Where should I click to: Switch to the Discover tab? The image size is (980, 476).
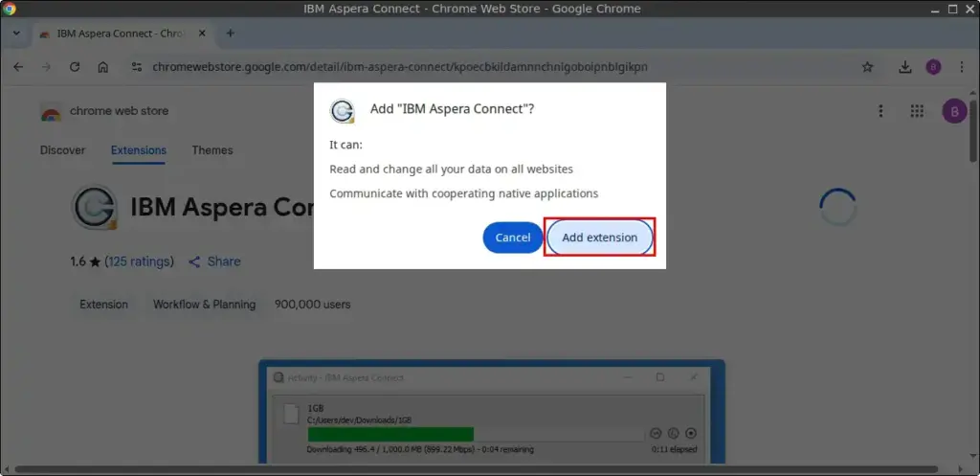pos(62,150)
